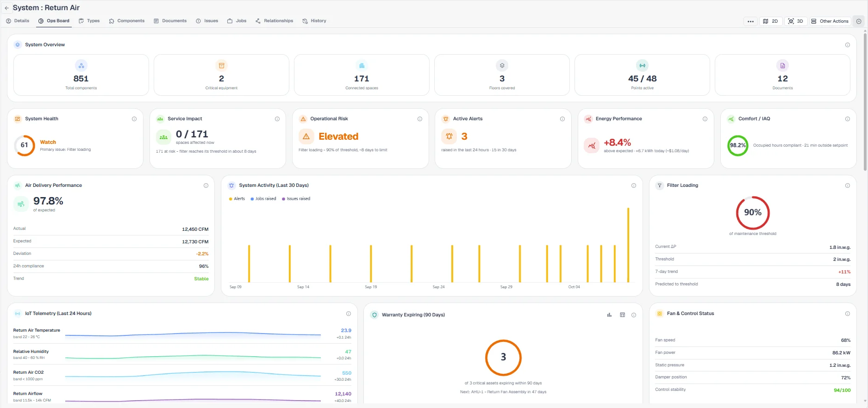This screenshot has height=408, width=868.
Task: Show info for System Health card
Action: [134, 119]
